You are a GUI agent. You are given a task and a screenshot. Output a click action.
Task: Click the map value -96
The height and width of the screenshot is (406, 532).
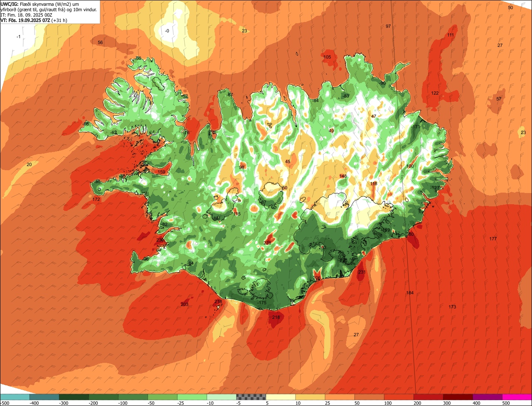click(x=145, y=259)
